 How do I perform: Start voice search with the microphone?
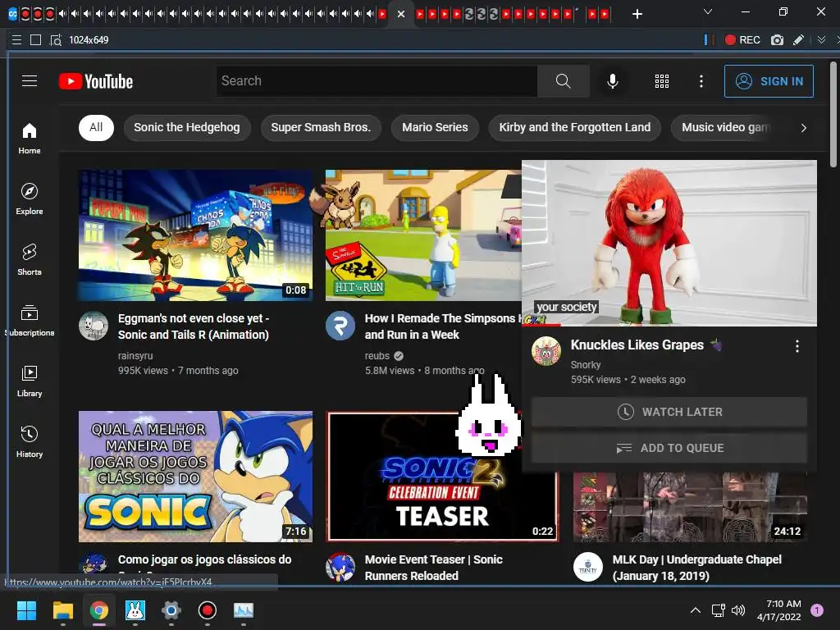coord(612,81)
